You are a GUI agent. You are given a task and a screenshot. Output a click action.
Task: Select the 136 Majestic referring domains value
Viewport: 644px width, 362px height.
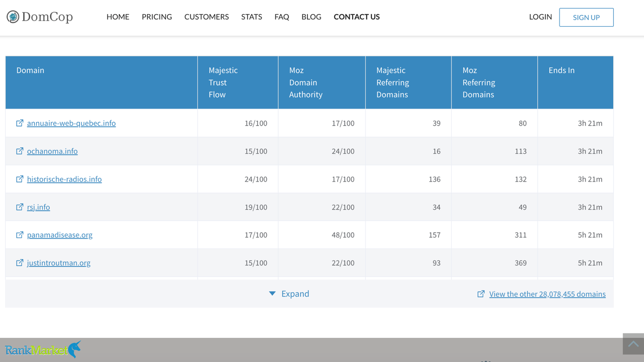coord(435,179)
